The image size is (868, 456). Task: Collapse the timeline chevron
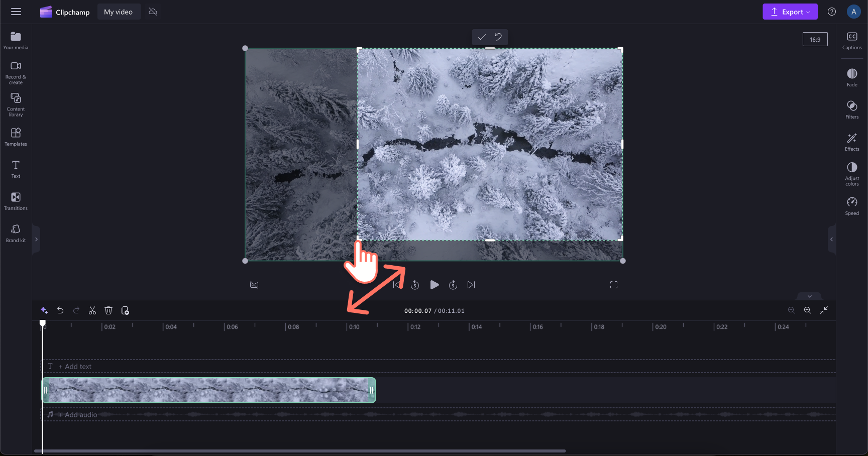coord(809,296)
